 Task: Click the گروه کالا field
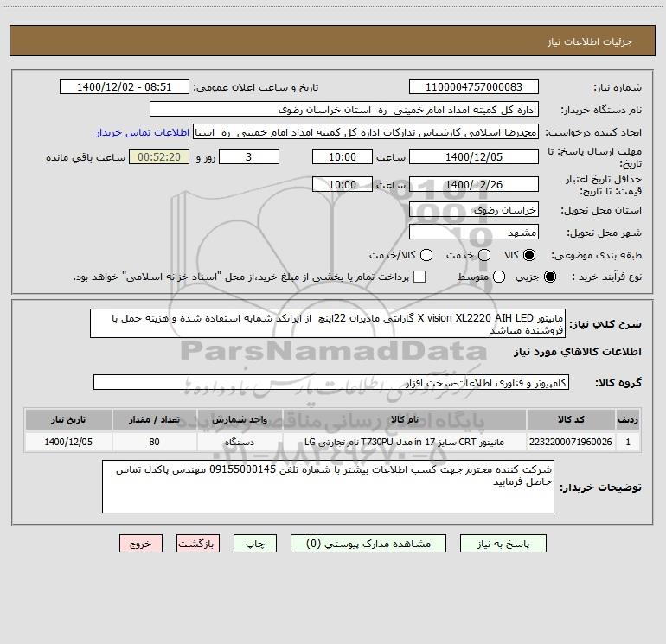[331, 382]
